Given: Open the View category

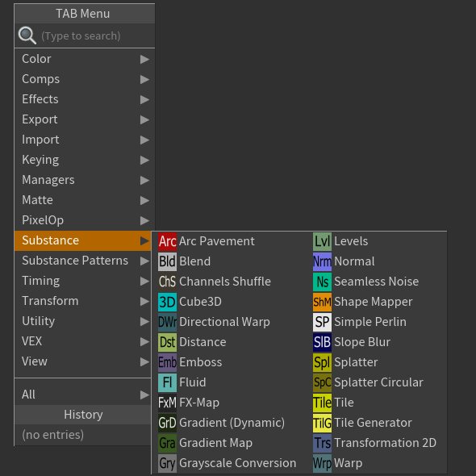Looking at the screenshot, I should point(83,361).
